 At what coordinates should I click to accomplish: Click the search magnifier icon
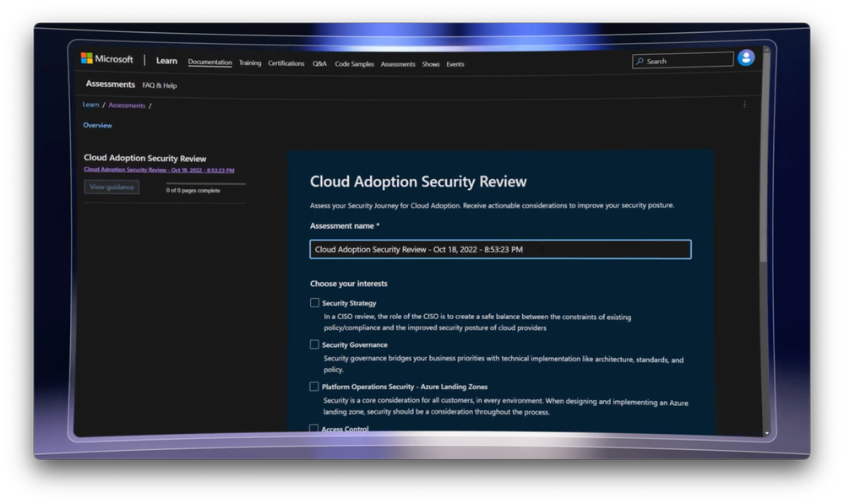point(640,62)
